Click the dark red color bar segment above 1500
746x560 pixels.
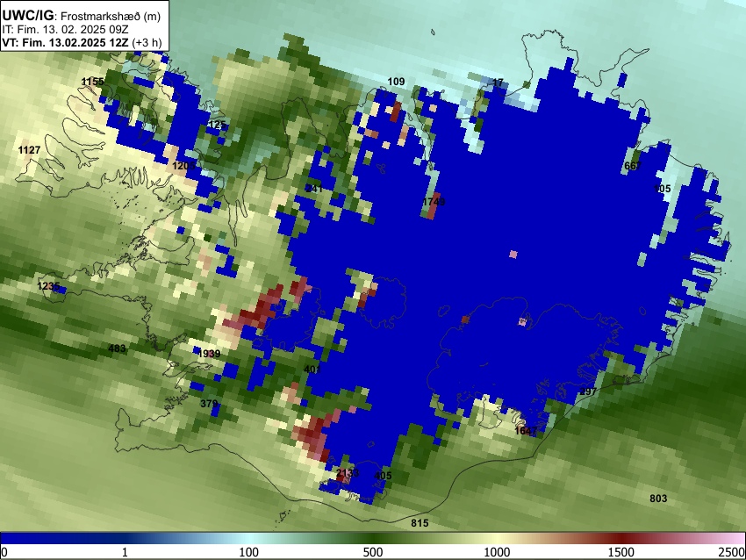(x=621, y=538)
